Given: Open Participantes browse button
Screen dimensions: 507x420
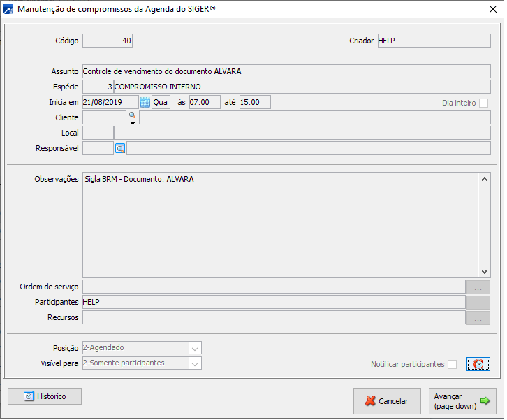Looking at the screenshot, I should point(478,303).
